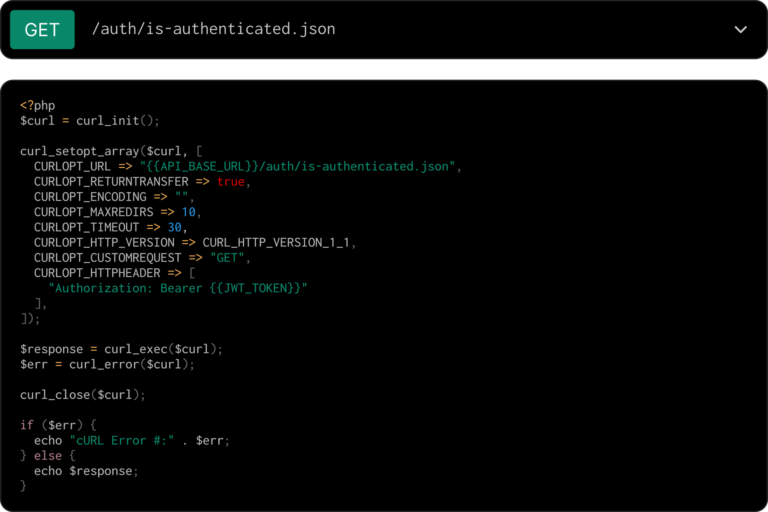Viewport: 768px width, 512px height.
Task: Click the curl_close($curl); line
Action: click(83, 394)
